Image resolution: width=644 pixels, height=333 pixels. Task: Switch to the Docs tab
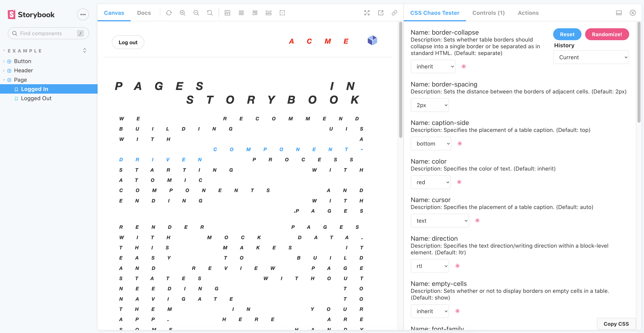pyautogui.click(x=144, y=13)
